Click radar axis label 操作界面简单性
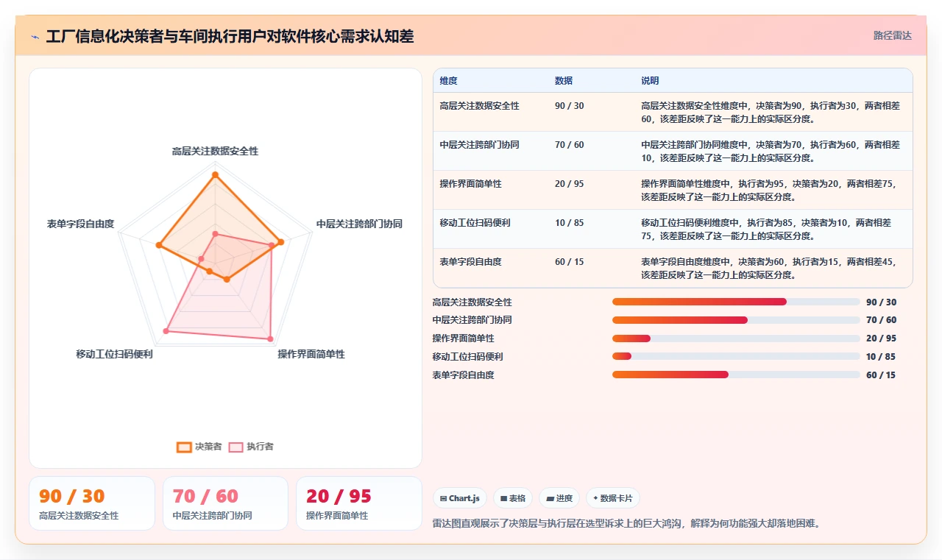This screenshot has width=942, height=560. click(311, 355)
